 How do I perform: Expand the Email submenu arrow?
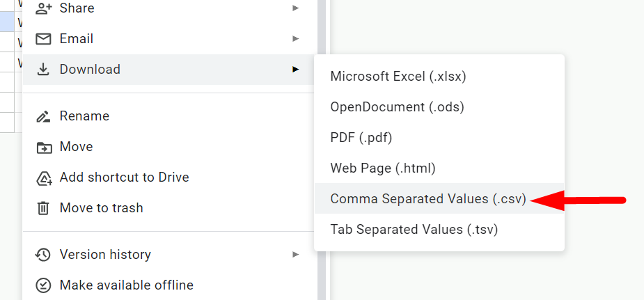click(x=296, y=39)
